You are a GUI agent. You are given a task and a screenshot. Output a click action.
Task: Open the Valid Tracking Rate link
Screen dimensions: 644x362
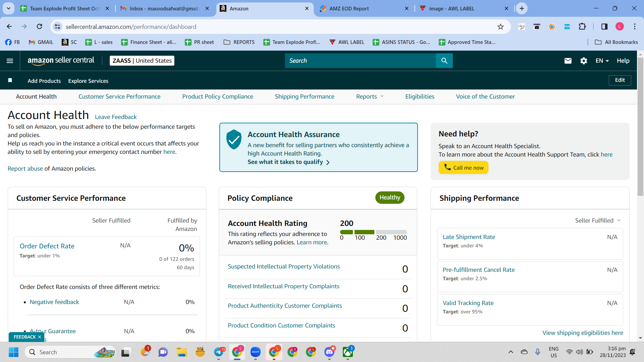[x=468, y=303]
